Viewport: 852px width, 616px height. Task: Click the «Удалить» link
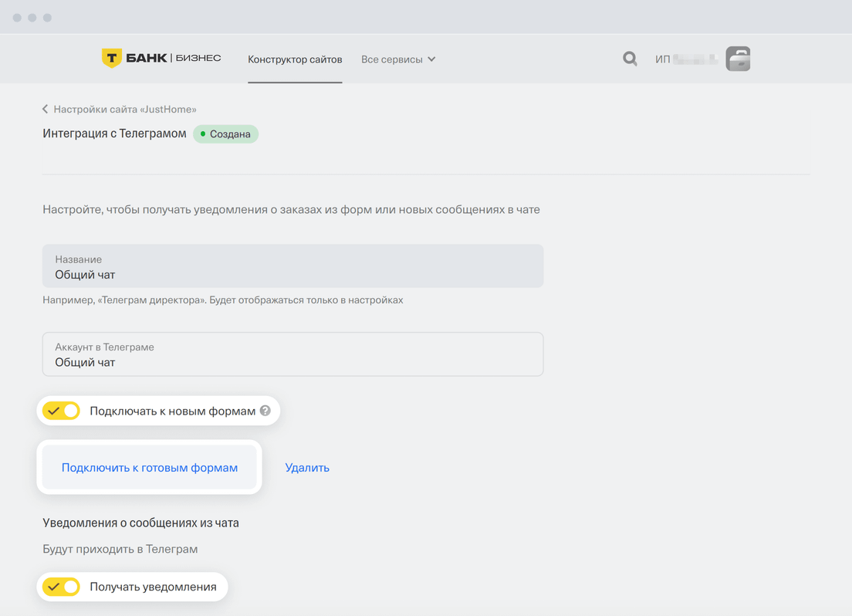click(307, 468)
